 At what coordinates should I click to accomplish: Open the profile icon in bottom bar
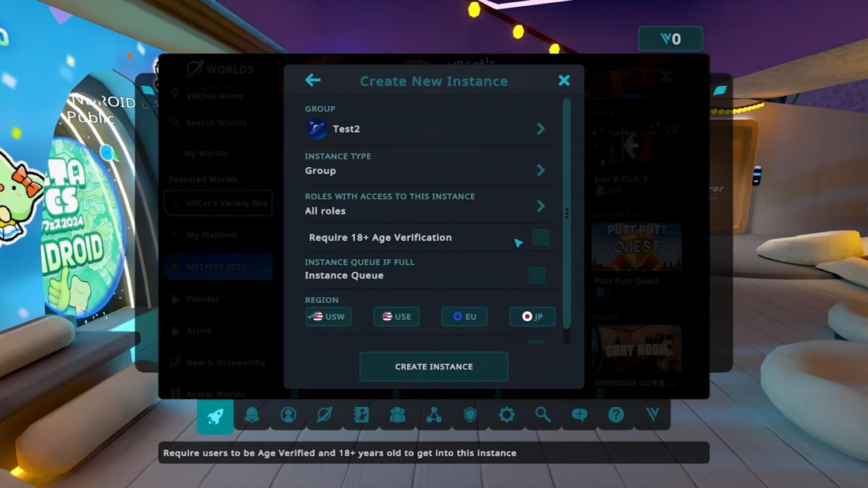click(288, 415)
